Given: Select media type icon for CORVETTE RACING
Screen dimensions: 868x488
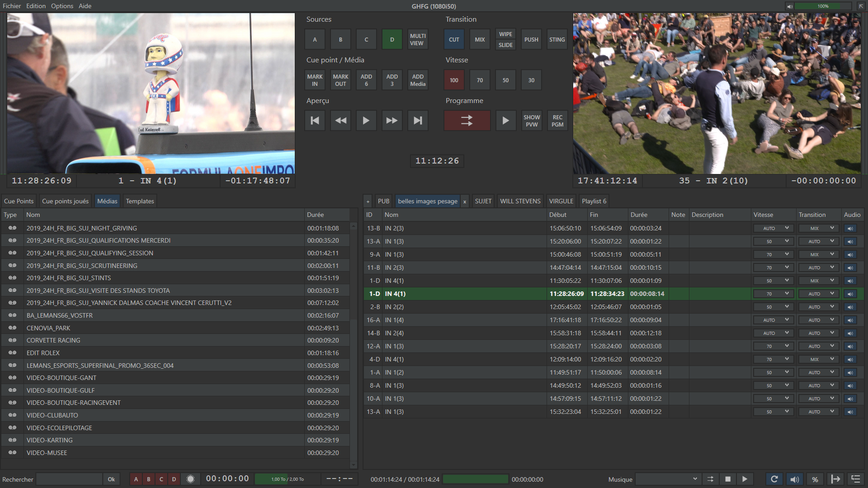Looking at the screenshot, I should tap(12, 340).
